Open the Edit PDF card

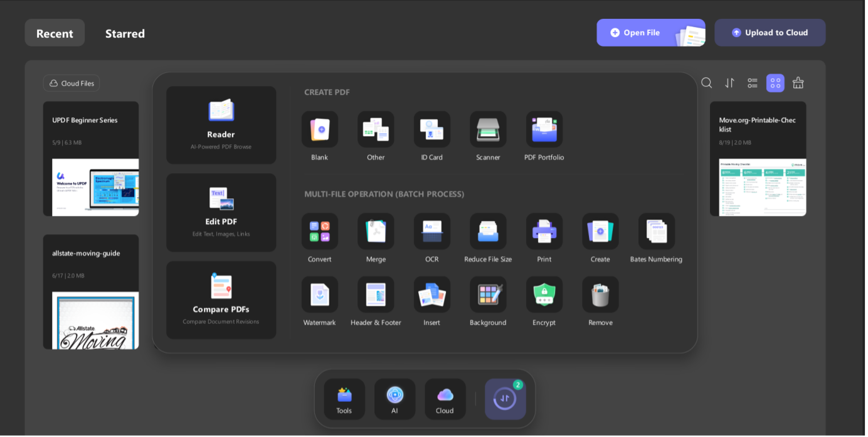[x=221, y=213]
